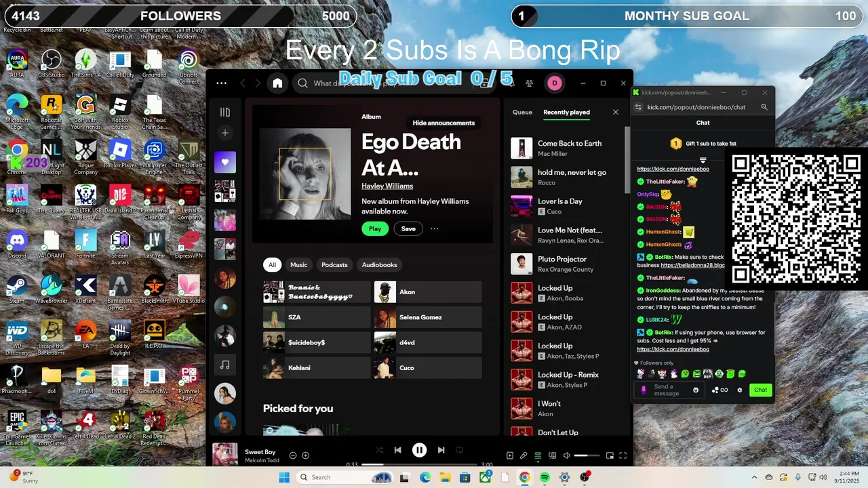Open the Ego Death album cover
The image size is (868, 488).
tap(305, 174)
